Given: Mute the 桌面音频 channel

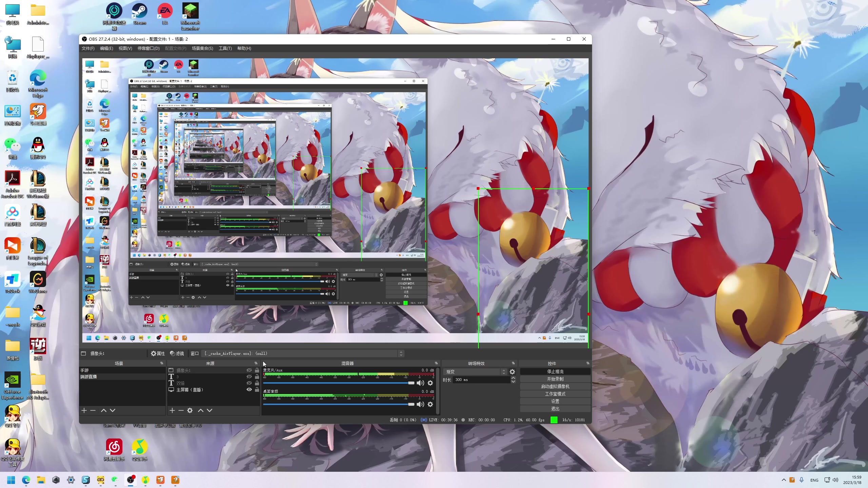Looking at the screenshot, I should point(420,404).
